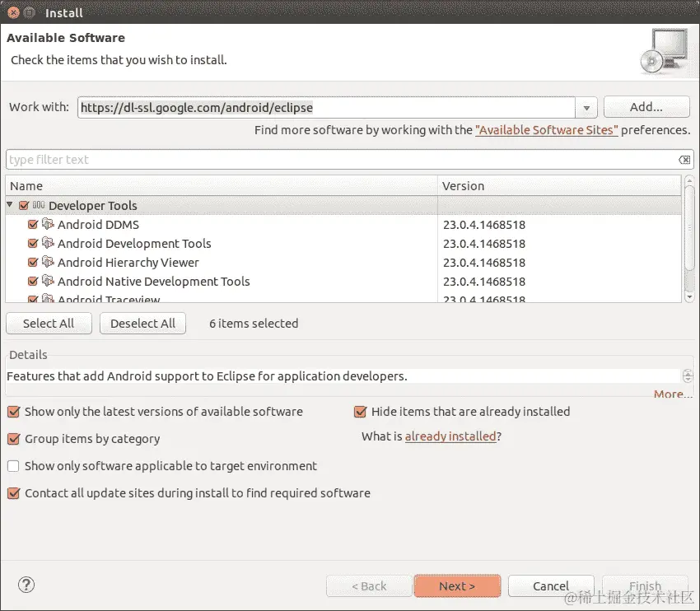This screenshot has width=700, height=611.
Task: Click the Next > button
Action: coord(457,585)
